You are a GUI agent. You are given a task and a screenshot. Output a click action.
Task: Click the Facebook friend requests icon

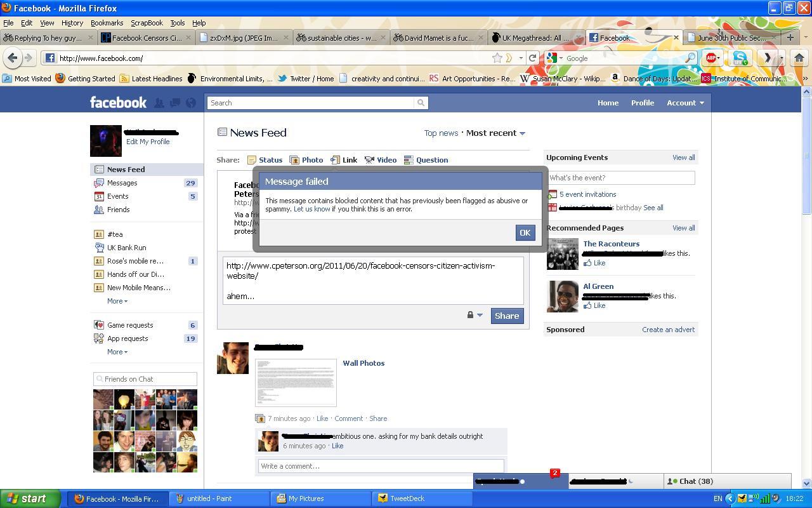click(x=159, y=103)
